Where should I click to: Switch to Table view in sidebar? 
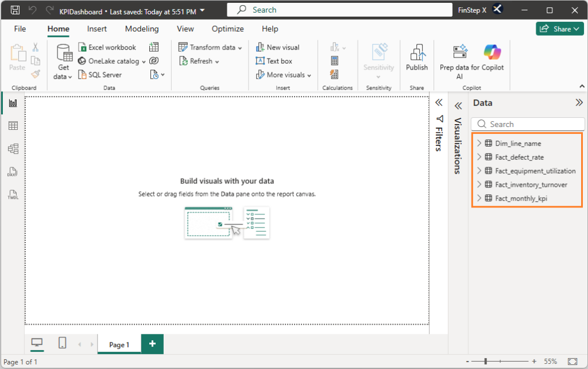coord(13,126)
